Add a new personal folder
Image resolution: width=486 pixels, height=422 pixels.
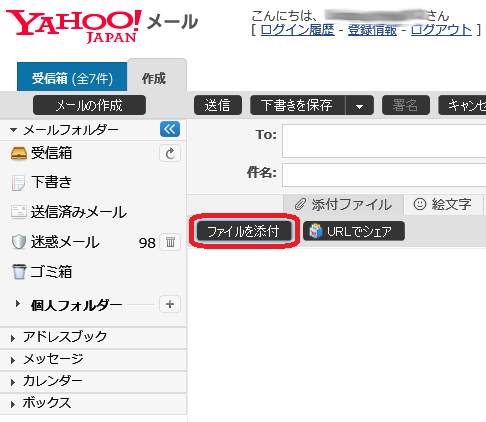point(170,304)
